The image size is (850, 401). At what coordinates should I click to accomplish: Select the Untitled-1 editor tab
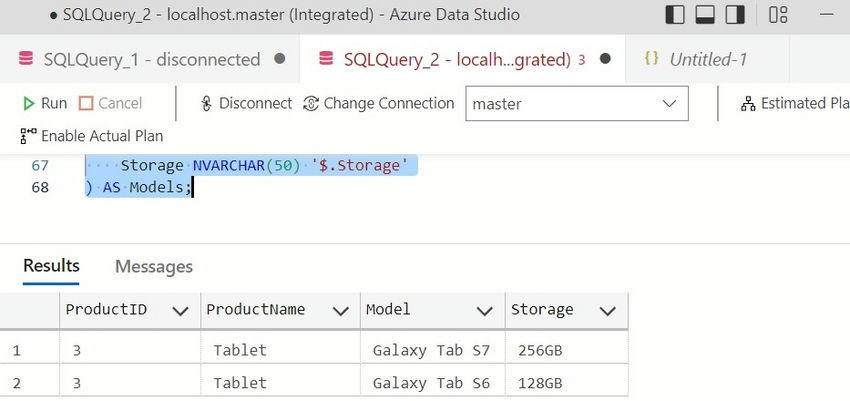point(708,59)
